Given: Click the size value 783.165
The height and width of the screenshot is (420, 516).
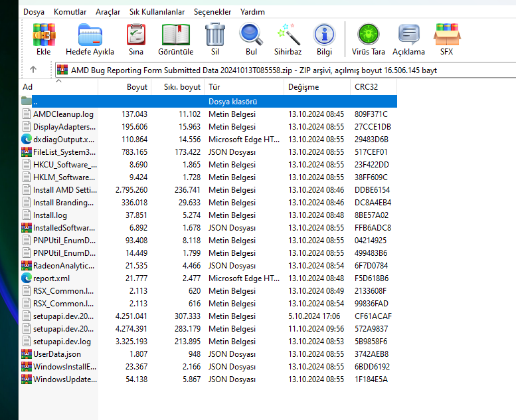Looking at the screenshot, I should click(134, 152).
